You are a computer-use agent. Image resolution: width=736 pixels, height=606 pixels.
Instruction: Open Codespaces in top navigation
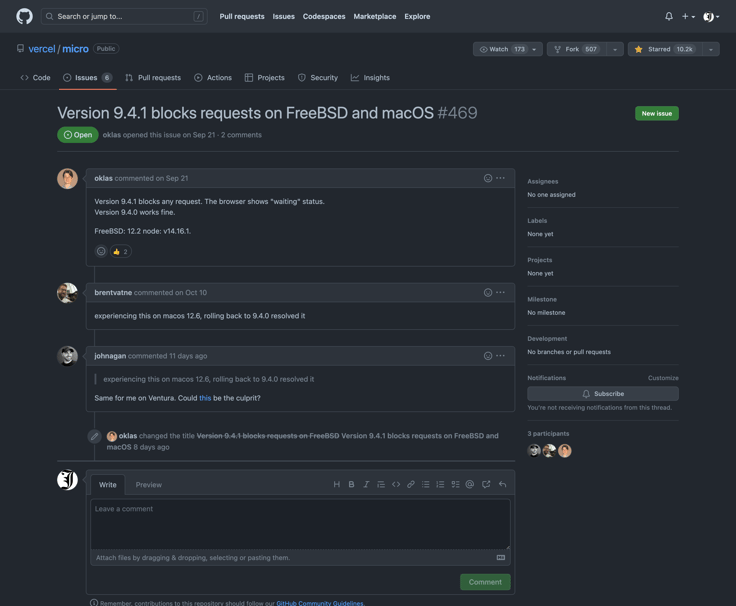tap(324, 16)
